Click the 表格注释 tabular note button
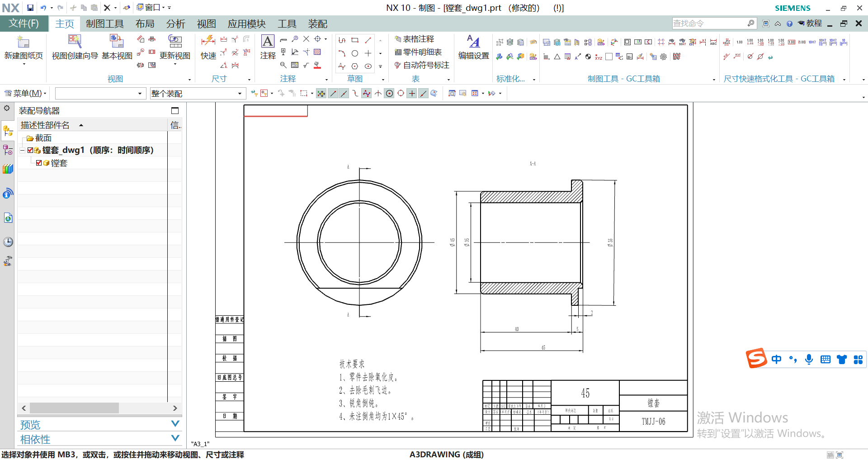868x460 pixels. tap(414, 39)
